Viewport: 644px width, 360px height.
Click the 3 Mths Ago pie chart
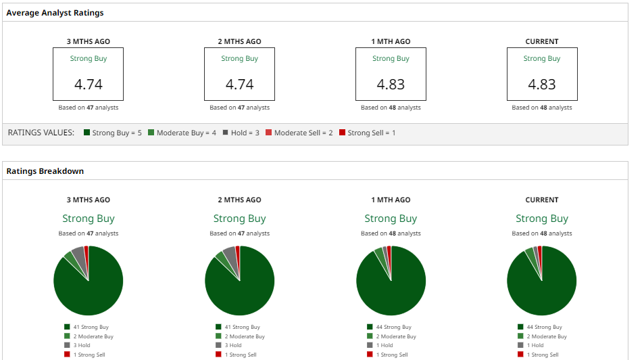click(x=89, y=281)
